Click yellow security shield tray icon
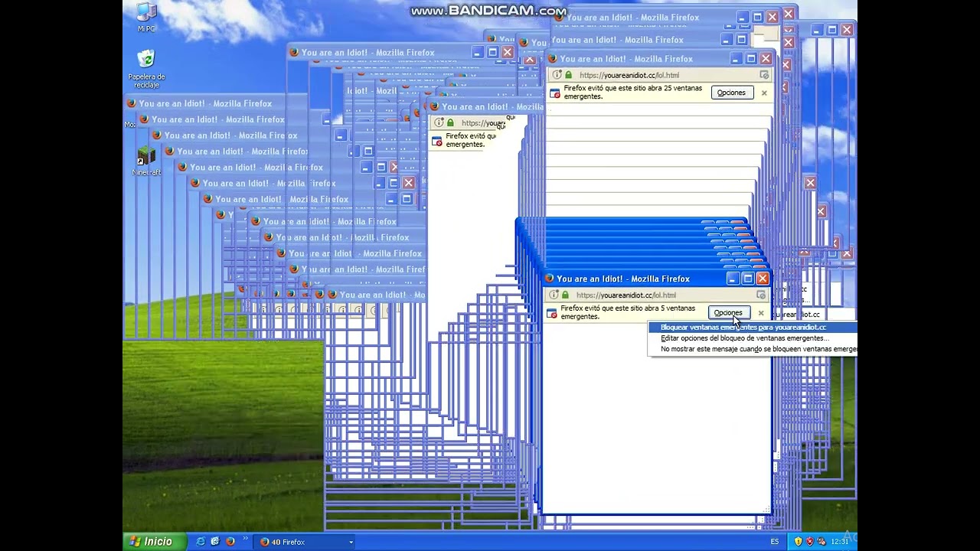This screenshot has width=980, height=551. (798, 542)
